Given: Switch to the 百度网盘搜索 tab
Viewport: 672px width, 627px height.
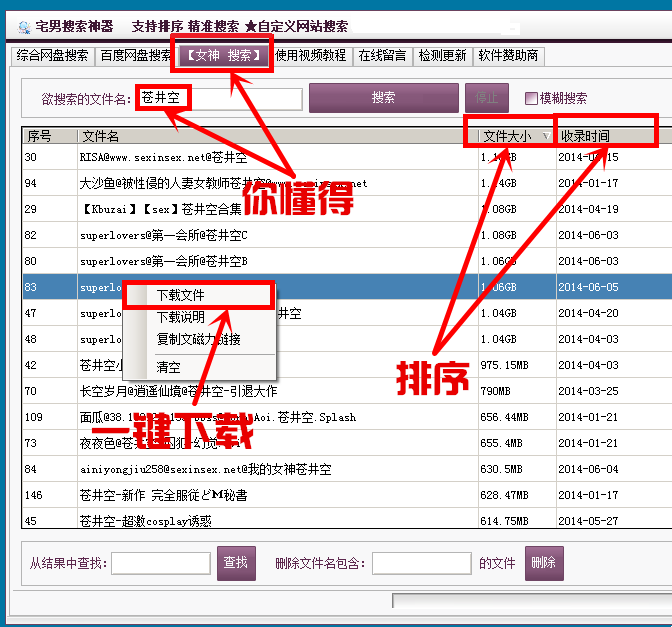Looking at the screenshot, I should pyautogui.click(x=135, y=56).
